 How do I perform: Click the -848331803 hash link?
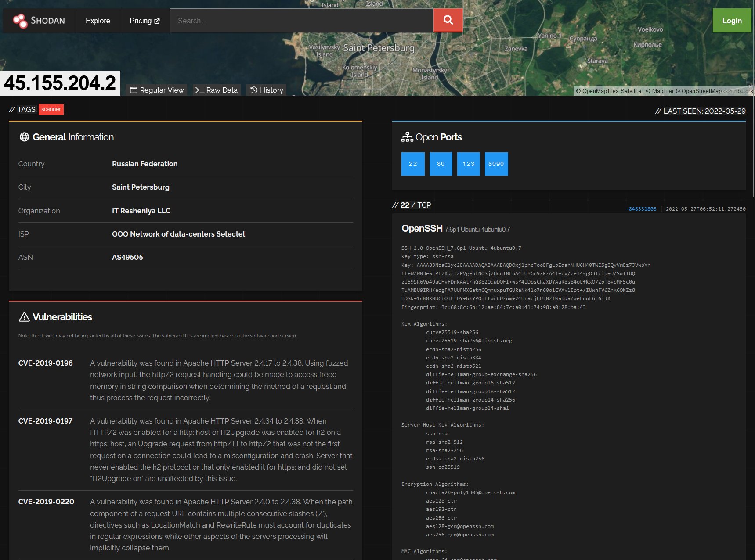[x=641, y=209]
